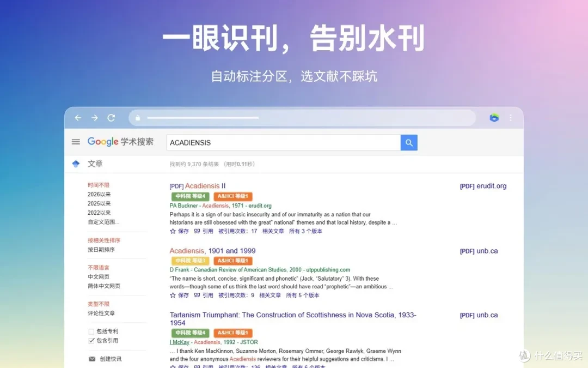Screen dimensions: 588x368
Task: Click the 找到约 9,370 条结果 text
Action: pyautogui.click(x=194, y=164)
